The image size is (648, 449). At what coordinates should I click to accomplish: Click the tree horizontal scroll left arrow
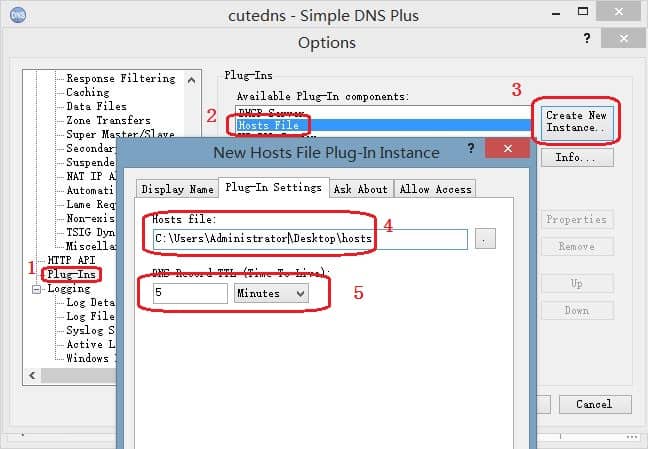pyautogui.click(x=32, y=375)
